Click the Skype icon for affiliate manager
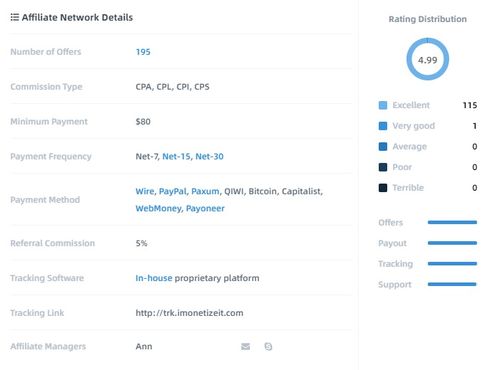 click(268, 347)
